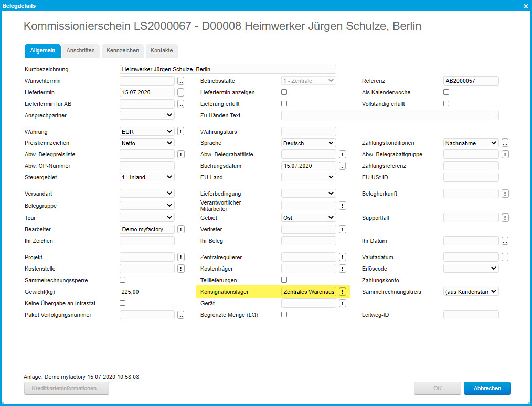This screenshot has height=406, width=532.
Task: Enable the Lieferung erfüllt checkbox
Action: pos(284,104)
